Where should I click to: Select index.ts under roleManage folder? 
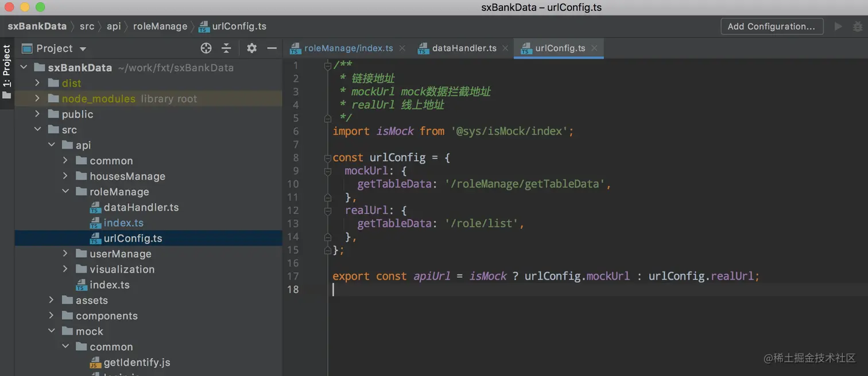coord(123,223)
